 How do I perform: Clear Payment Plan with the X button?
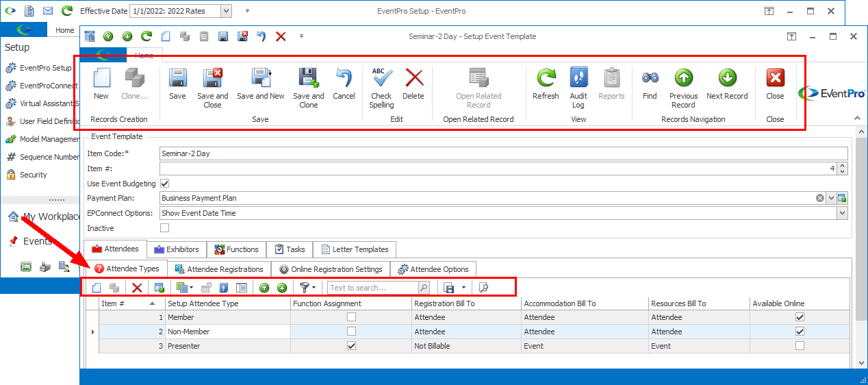coord(820,198)
